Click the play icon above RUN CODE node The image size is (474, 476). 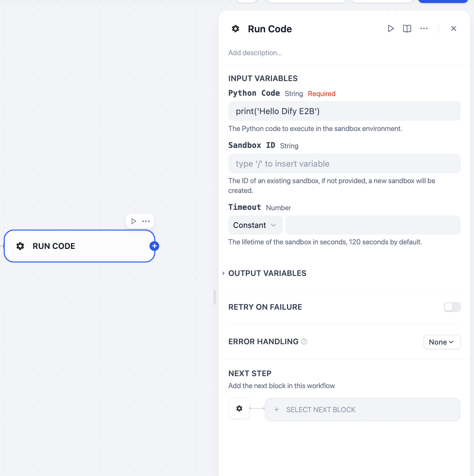coord(133,221)
